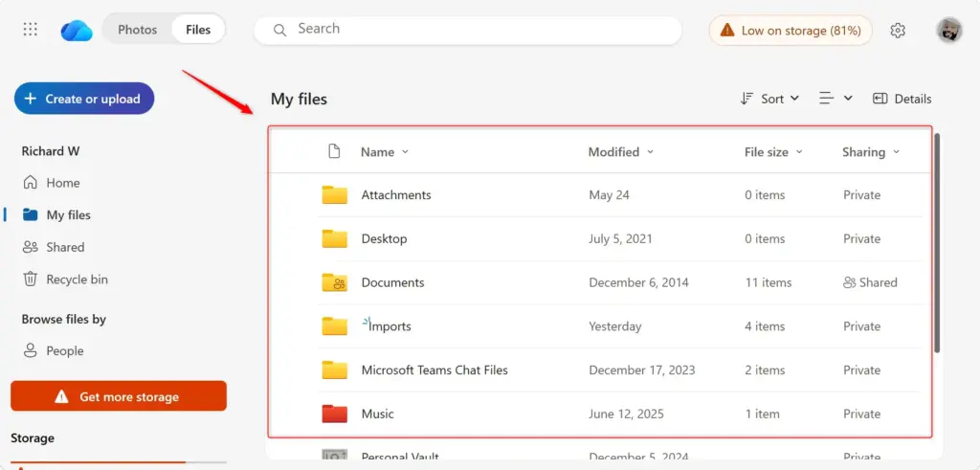Open the Music folder name

pos(377,414)
